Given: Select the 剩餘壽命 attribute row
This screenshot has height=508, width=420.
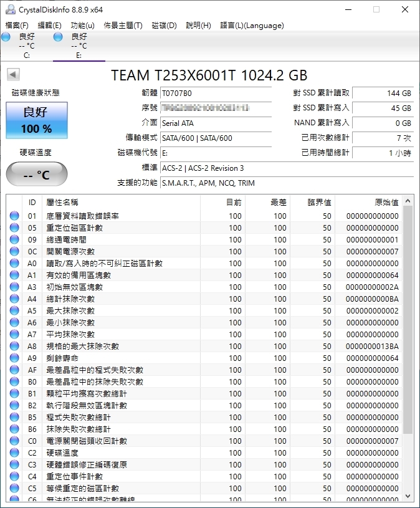Looking at the screenshot, I should [x=204, y=358].
